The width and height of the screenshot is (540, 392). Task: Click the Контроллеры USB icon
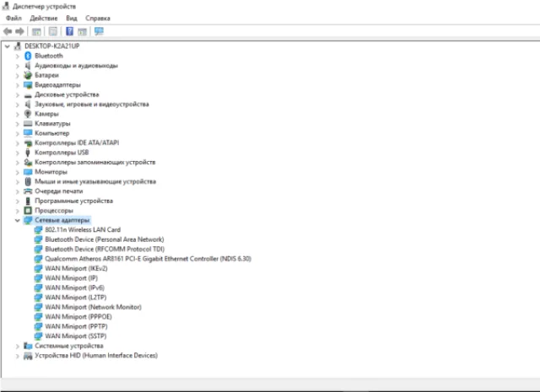pyautogui.click(x=28, y=153)
